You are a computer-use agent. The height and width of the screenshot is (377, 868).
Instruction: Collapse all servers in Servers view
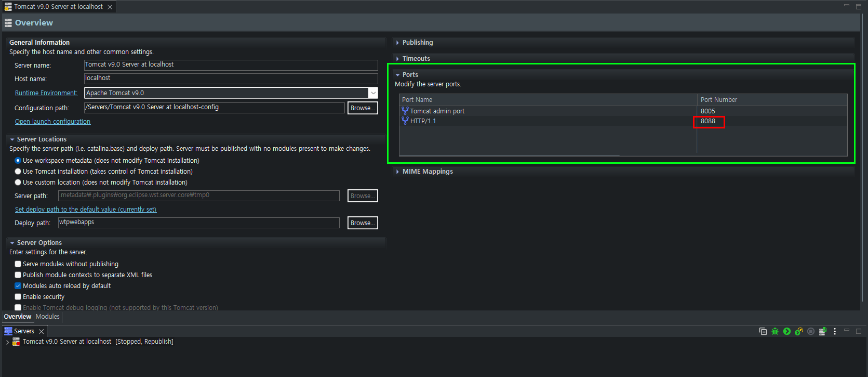tap(763, 331)
